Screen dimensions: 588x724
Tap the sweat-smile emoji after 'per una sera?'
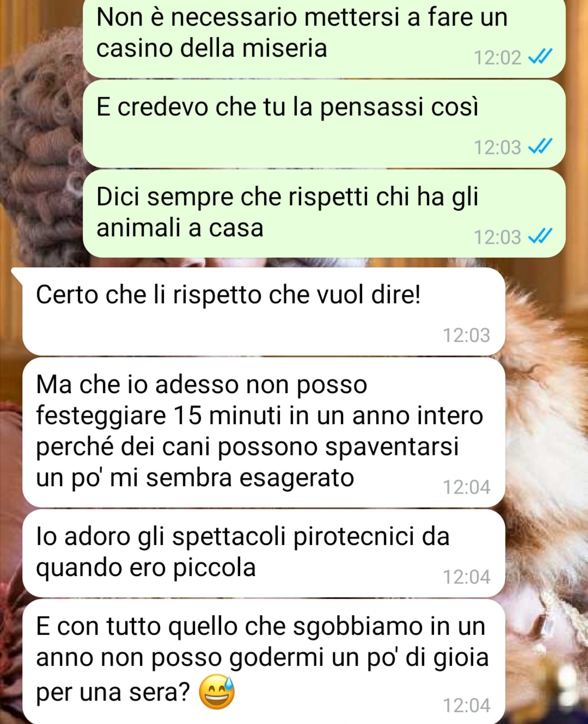217,691
